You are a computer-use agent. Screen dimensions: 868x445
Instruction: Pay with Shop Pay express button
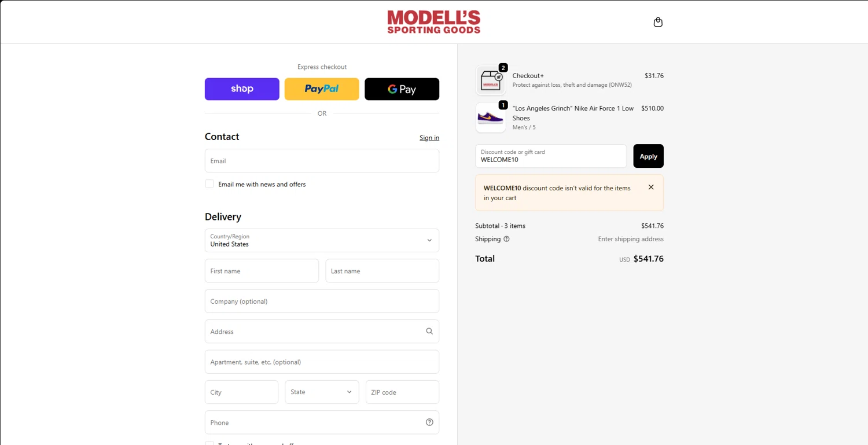coord(242,89)
